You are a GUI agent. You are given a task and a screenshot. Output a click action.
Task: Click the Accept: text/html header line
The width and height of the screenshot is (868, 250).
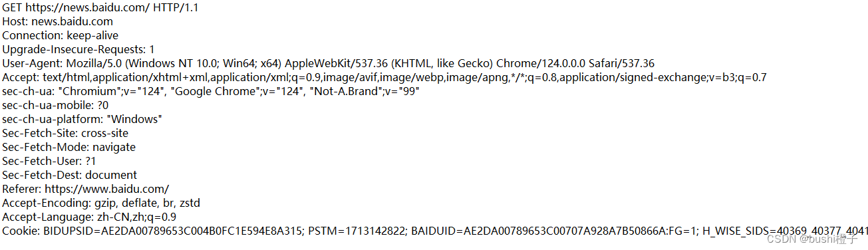click(384, 77)
